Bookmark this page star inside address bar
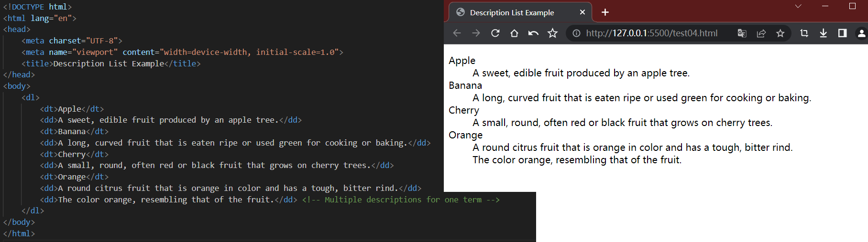The width and height of the screenshot is (868, 242). (780, 33)
